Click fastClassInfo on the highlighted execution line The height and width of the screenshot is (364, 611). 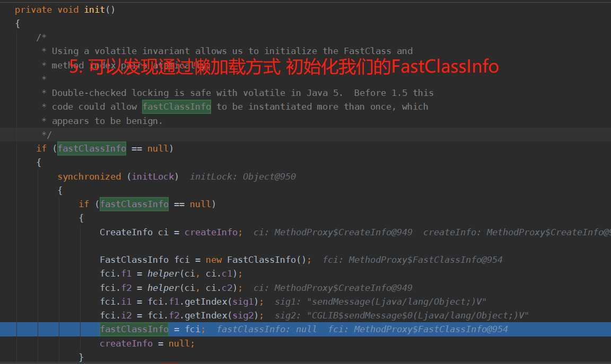[x=134, y=330]
